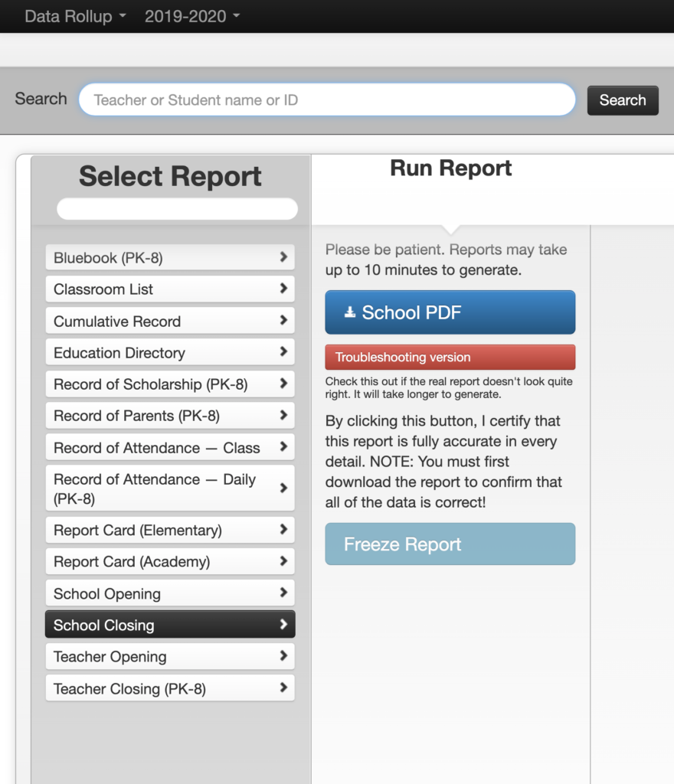Click the Freeze Report button
Screen dimensions: 674x784
pos(450,544)
